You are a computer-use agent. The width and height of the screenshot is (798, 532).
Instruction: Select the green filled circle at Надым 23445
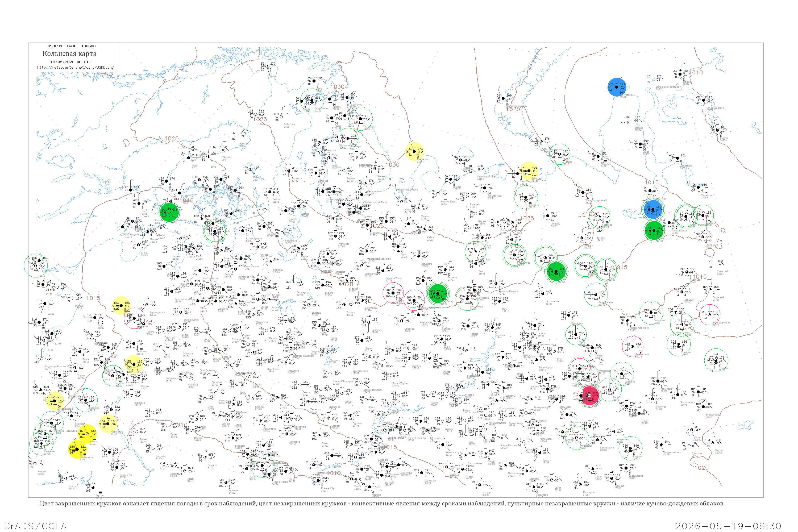654,230
